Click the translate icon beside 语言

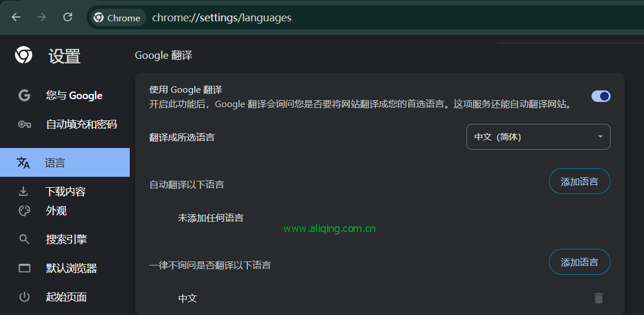click(x=24, y=163)
